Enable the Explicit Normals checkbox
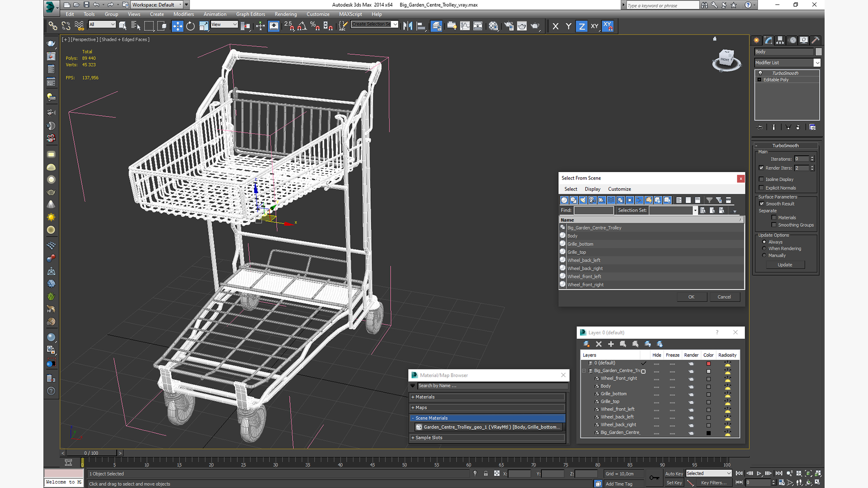 761,188
